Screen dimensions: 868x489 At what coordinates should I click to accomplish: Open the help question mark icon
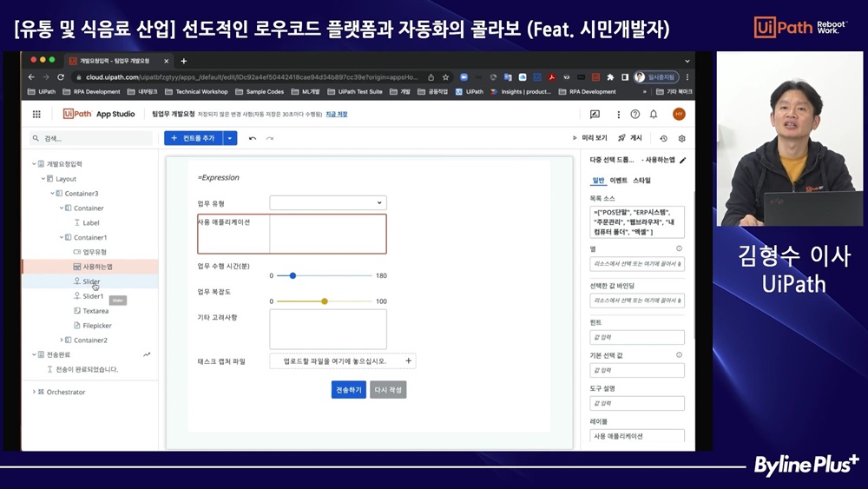pyautogui.click(x=635, y=114)
